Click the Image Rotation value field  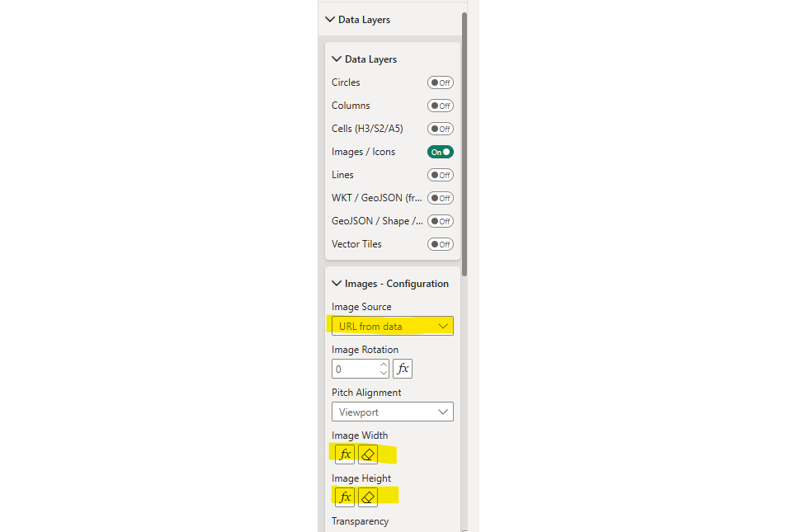pos(355,369)
